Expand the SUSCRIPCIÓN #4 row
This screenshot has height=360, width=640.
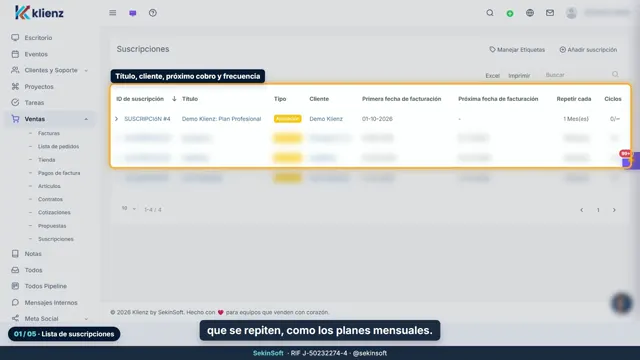tap(116, 119)
